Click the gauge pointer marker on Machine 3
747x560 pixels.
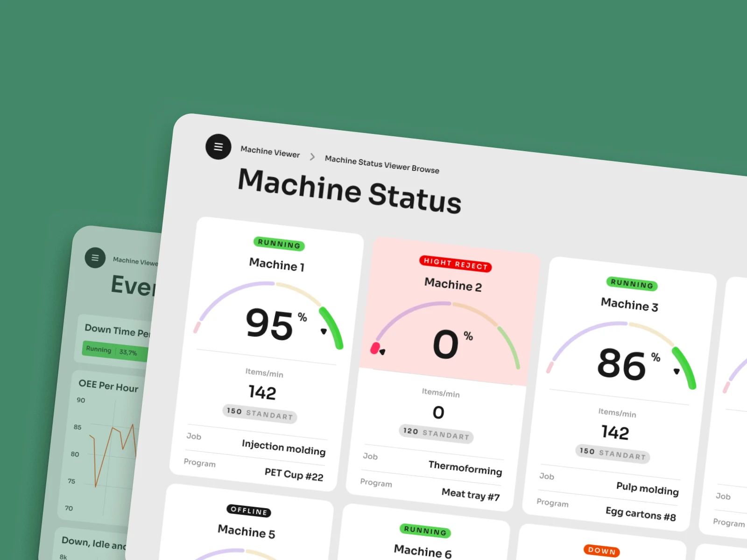(x=677, y=371)
